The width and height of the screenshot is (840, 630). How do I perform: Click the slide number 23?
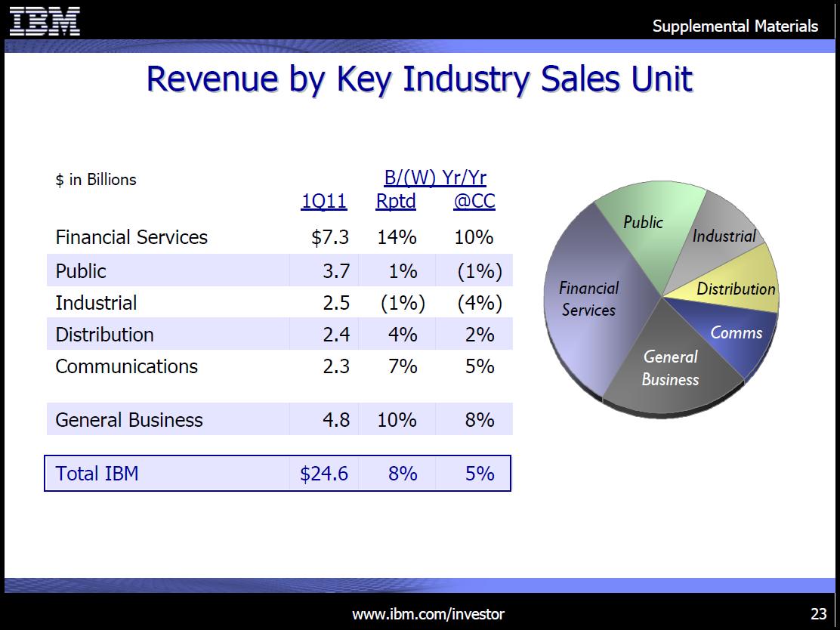click(x=819, y=613)
